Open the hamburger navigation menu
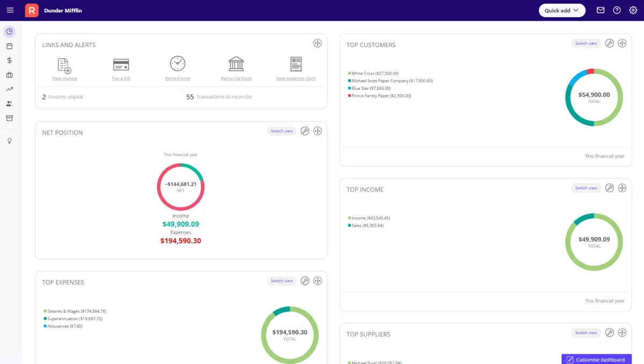Screen dimensions: 644x364 (10, 10)
